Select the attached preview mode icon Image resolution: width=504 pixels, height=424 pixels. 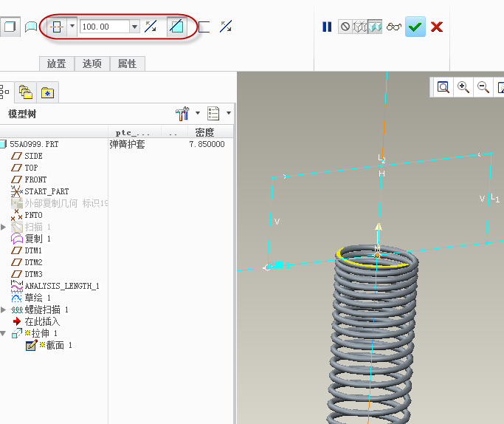[x=375, y=27]
